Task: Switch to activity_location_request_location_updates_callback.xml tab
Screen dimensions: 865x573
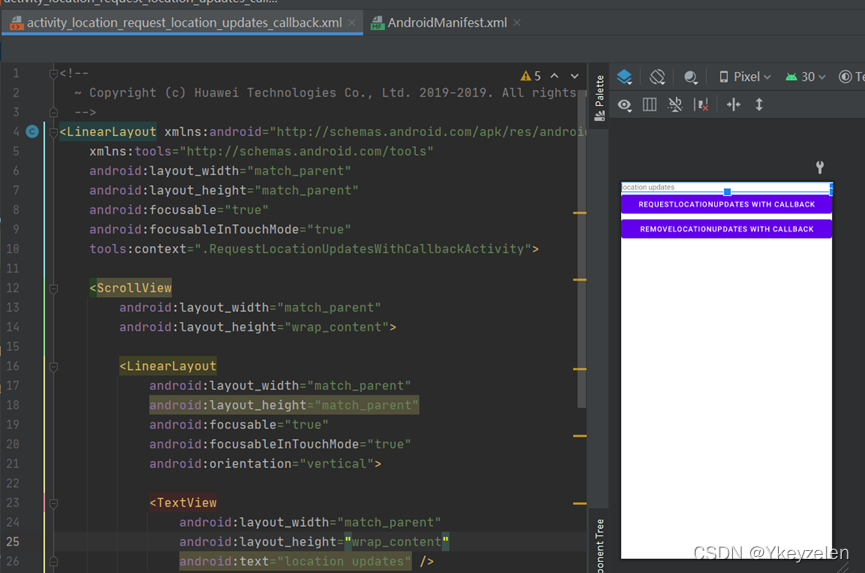Action: pos(184,23)
